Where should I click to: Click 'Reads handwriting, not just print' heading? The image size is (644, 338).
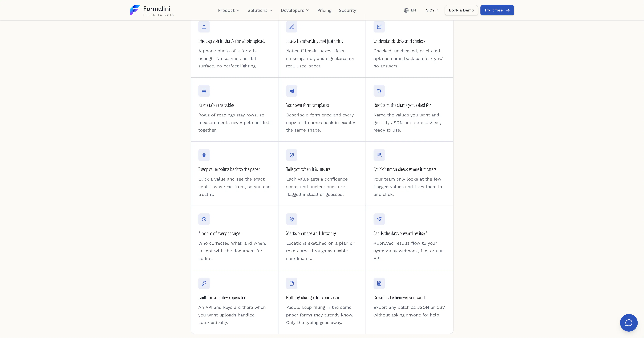tap(314, 41)
